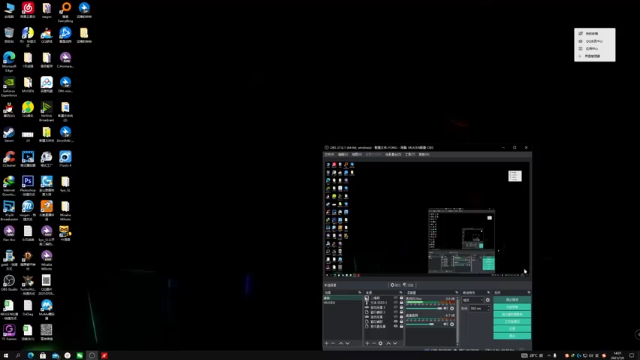Viewport: 640px width, 360px height.
Task: Click the OBS preview canvas
Action: click(427, 218)
